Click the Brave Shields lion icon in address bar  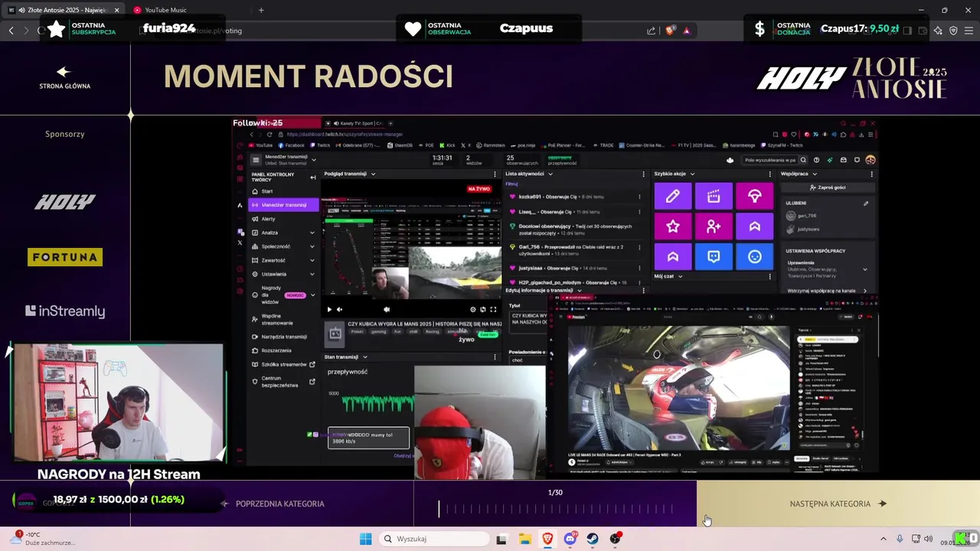(x=670, y=31)
